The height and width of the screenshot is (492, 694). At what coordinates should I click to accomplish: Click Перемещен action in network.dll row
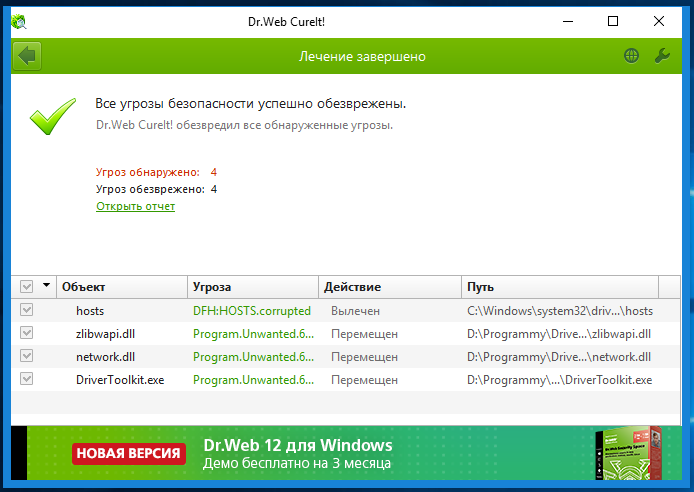coord(364,357)
